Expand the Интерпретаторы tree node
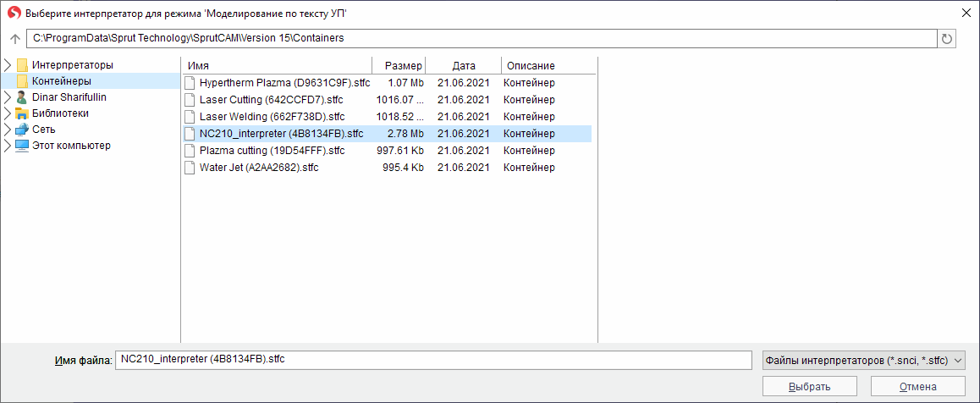980x403 pixels. tap(8, 65)
